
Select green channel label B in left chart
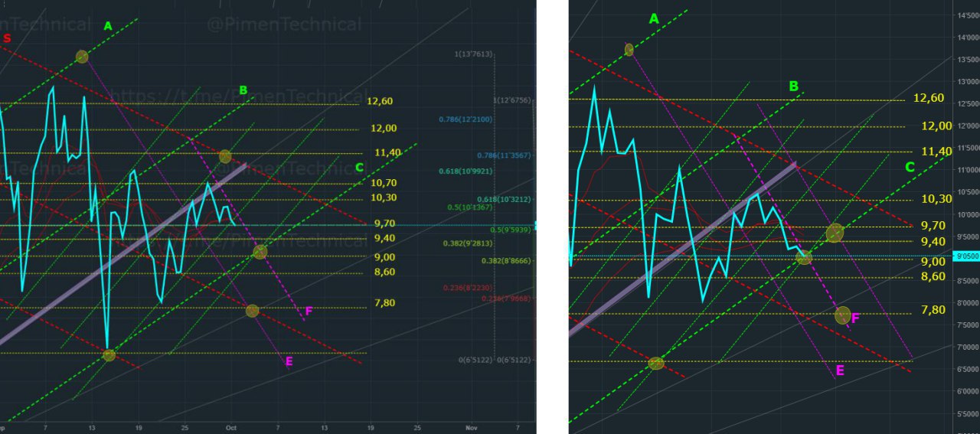pos(243,90)
